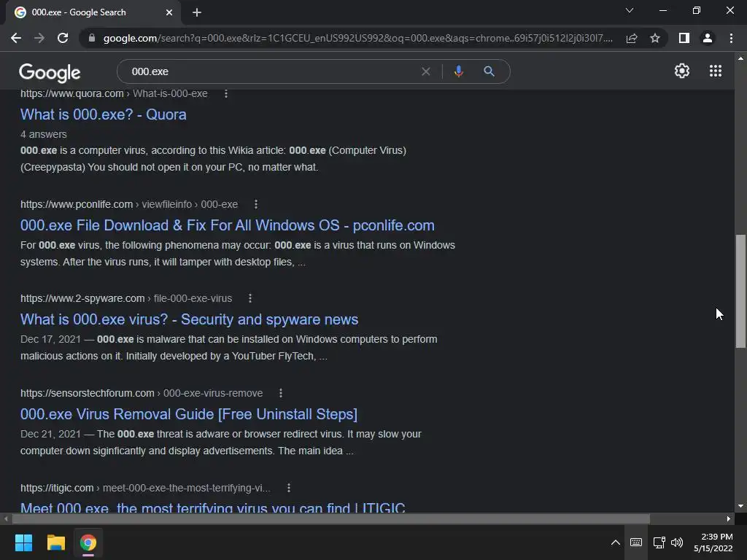Click the forward navigation arrow

pyautogui.click(x=39, y=38)
